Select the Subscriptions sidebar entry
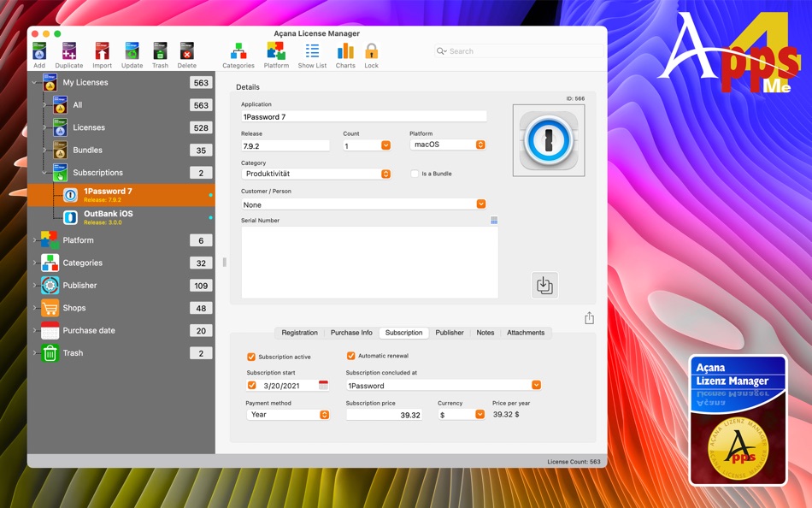812x508 pixels. pyautogui.click(x=121, y=173)
